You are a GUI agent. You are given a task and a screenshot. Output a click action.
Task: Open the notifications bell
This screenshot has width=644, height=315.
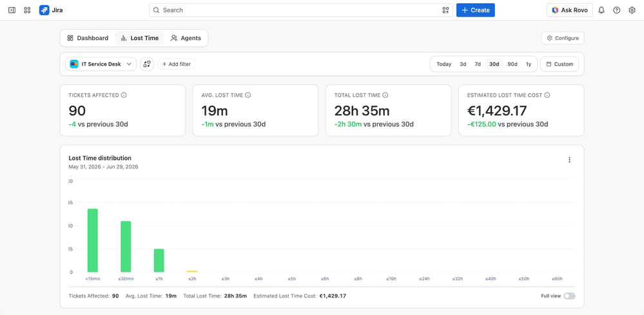pos(601,10)
